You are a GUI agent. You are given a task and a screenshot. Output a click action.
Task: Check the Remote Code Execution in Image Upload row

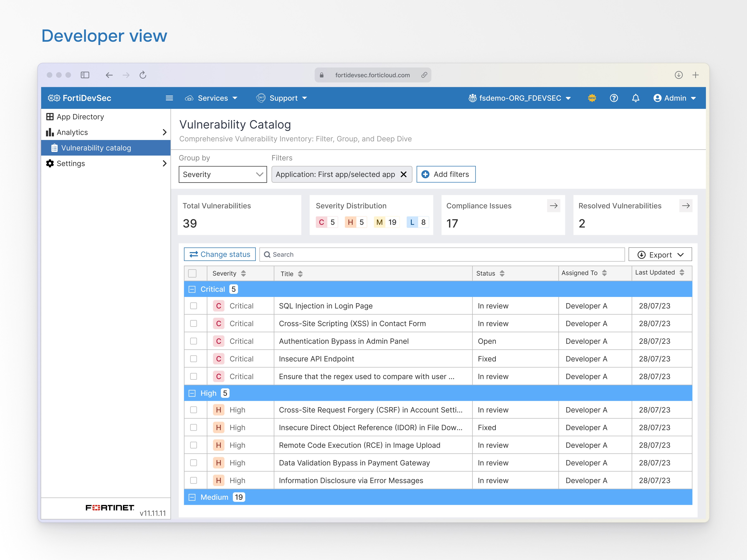pyautogui.click(x=194, y=445)
